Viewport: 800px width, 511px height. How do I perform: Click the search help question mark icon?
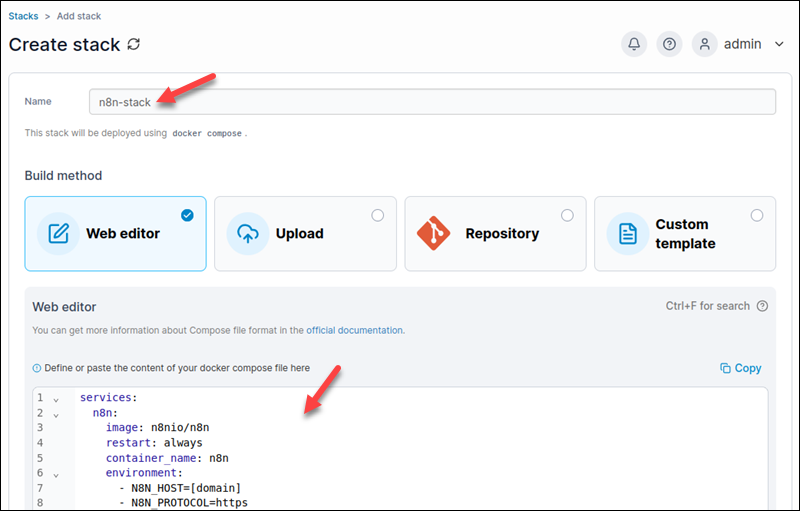tap(762, 306)
